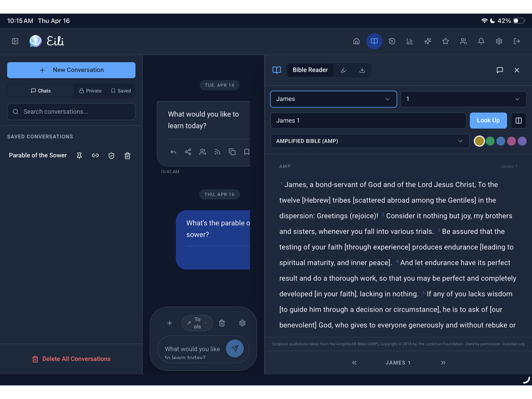Select the purple highlight color
The width and height of the screenshot is (532, 399).
pyautogui.click(x=522, y=141)
